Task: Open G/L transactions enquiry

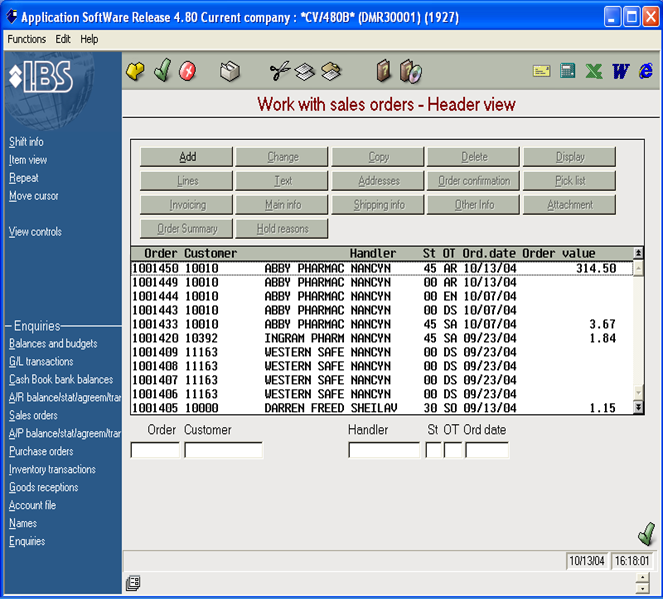Action: 41,362
